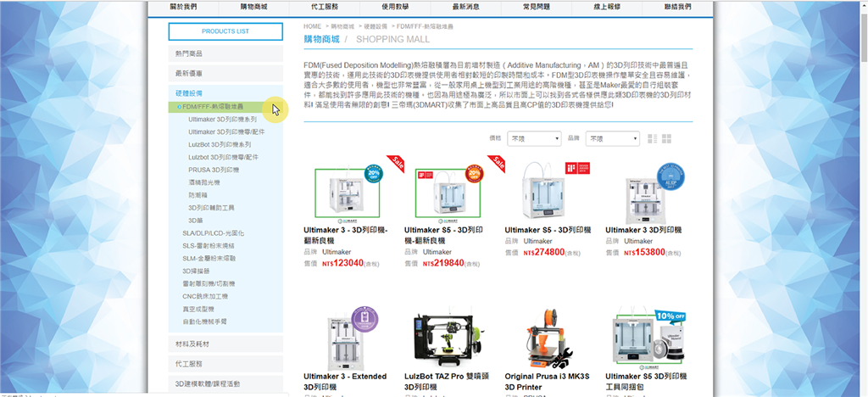
Task: Click the PRODUCTS LIST header button
Action: [225, 31]
